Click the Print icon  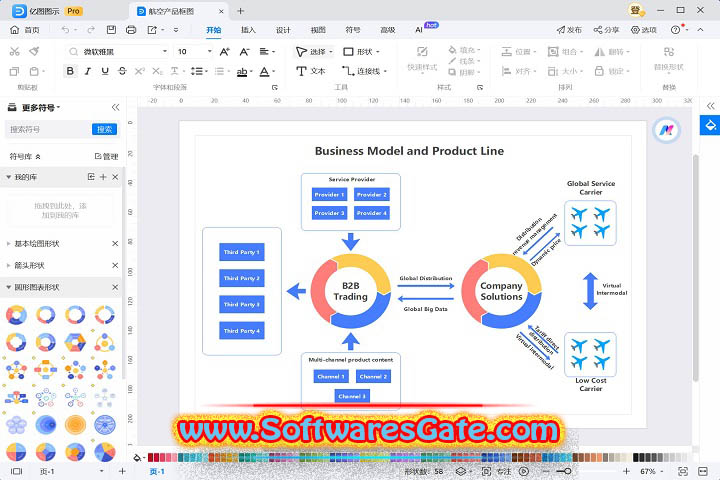131,30
